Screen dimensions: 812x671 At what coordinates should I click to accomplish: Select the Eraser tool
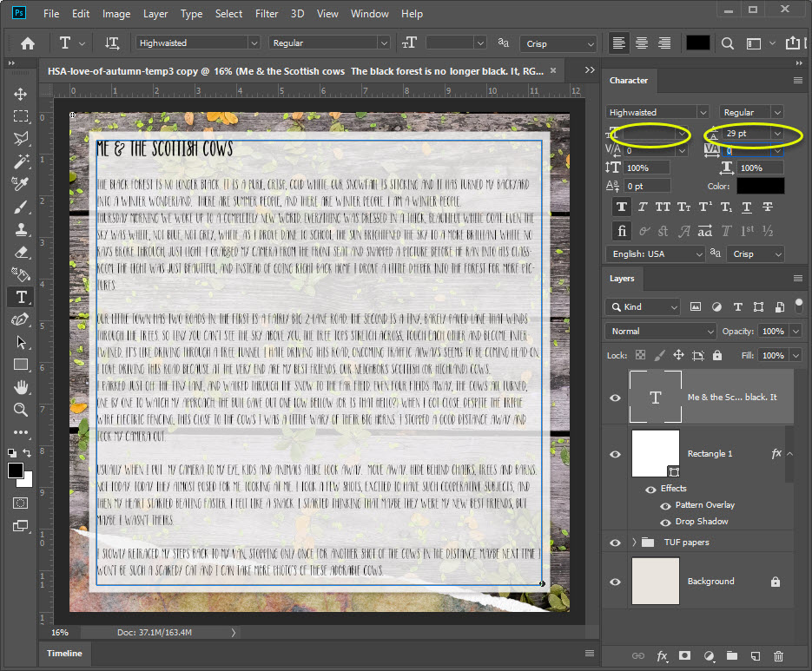click(x=21, y=252)
